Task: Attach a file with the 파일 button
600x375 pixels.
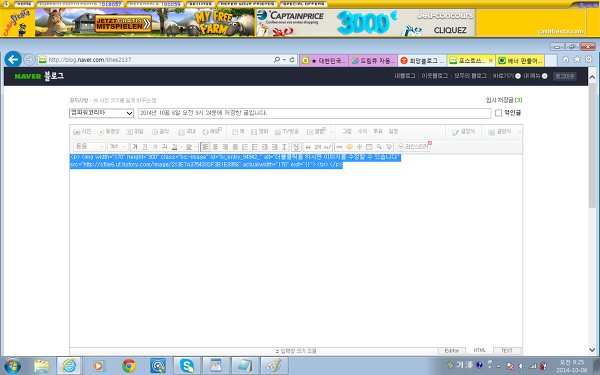Action: (x=135, y=132)
